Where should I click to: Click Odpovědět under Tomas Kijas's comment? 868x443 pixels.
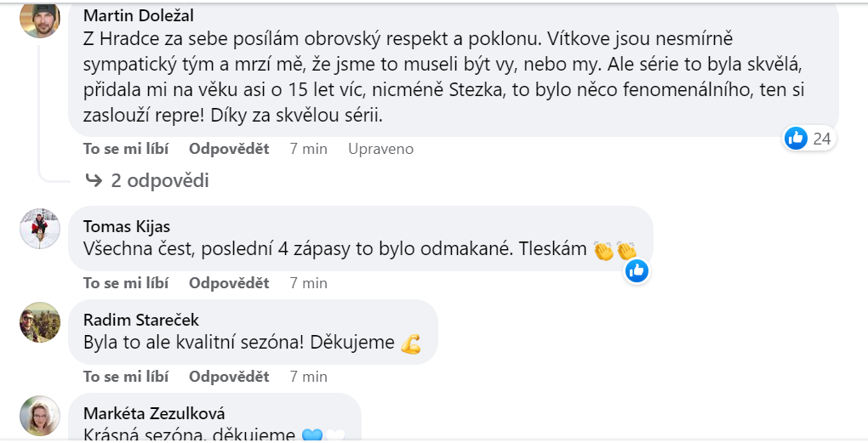[x=229, y=283]
